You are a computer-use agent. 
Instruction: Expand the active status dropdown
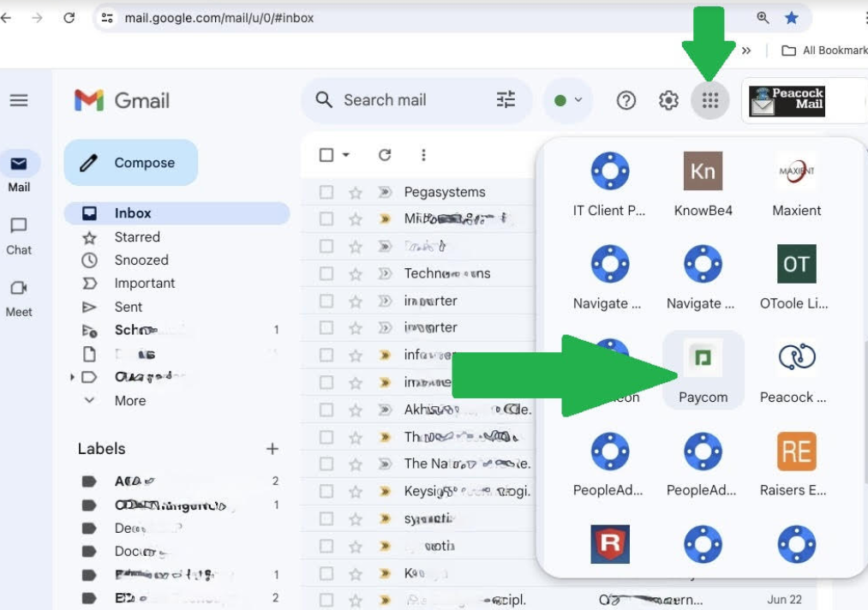tap(569, 101)
